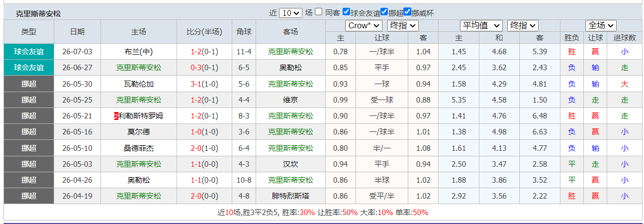Screen dimensions: 644x224
Task: Click the 进球数 column header
Action: tap(625, 37)
